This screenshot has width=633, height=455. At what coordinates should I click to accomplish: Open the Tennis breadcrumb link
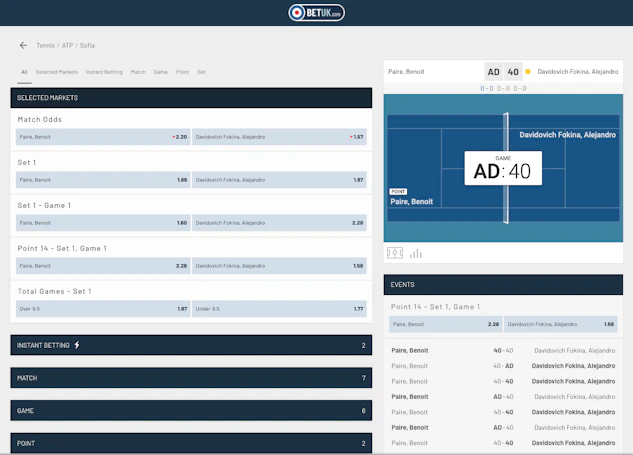point(46,45)
